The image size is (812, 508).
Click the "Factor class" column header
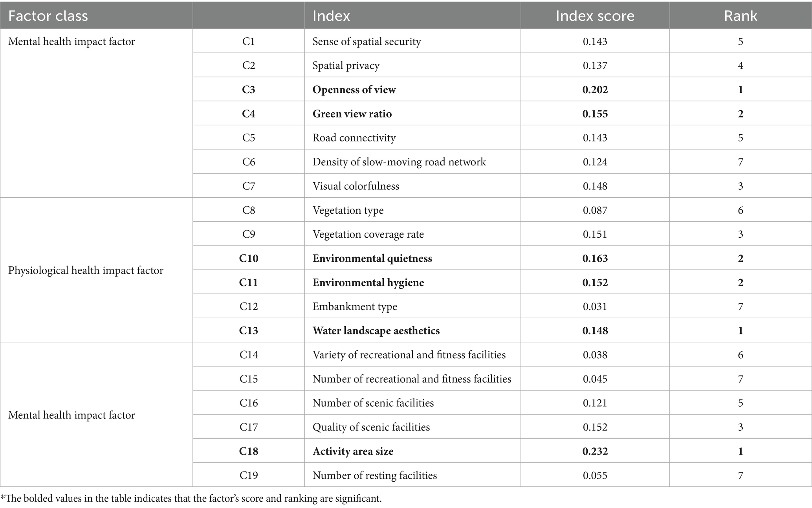[48, 16]
